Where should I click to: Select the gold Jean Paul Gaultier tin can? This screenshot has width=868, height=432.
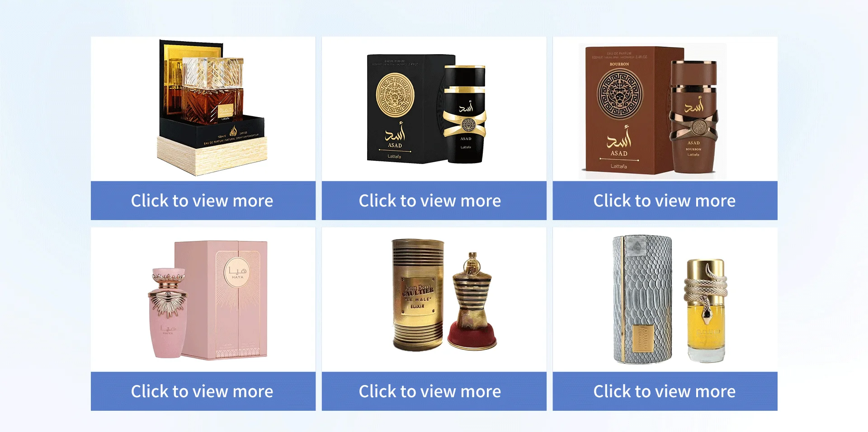pyautogui.click(x=419, y=295)
